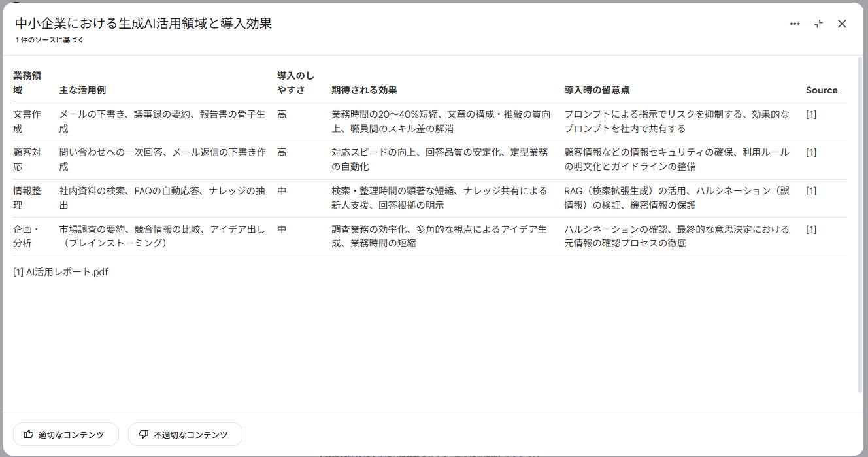Close the table panel with the X icon
The image size is (868, 457).
tap(842, 24)
